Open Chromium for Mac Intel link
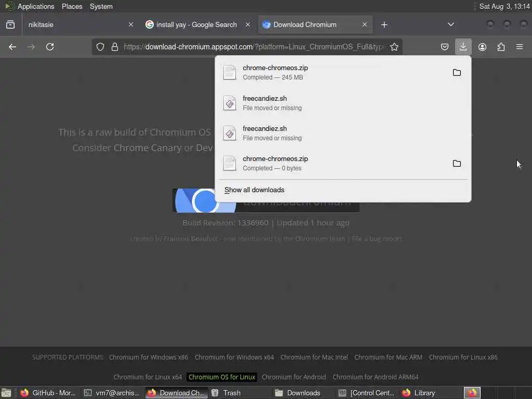Image resolution: width=532 pixels, height=399 pixels. (x=314, y=357)
